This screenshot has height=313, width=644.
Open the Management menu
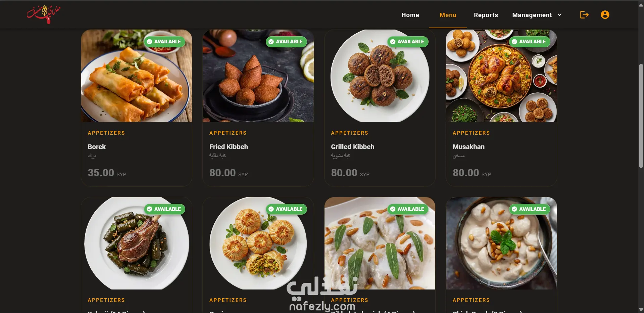537,15
